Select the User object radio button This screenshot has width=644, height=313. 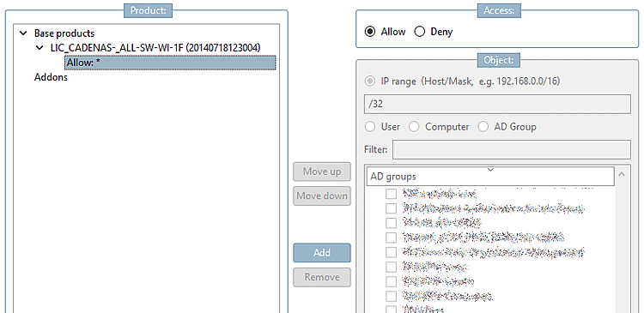coord(370,127)
